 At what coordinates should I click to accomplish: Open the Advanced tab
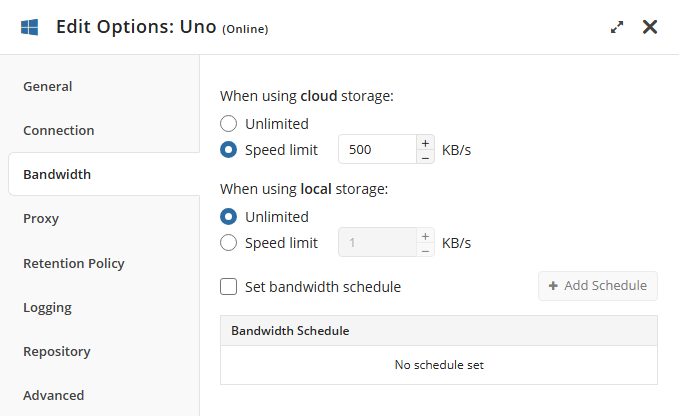coord(54,395)
